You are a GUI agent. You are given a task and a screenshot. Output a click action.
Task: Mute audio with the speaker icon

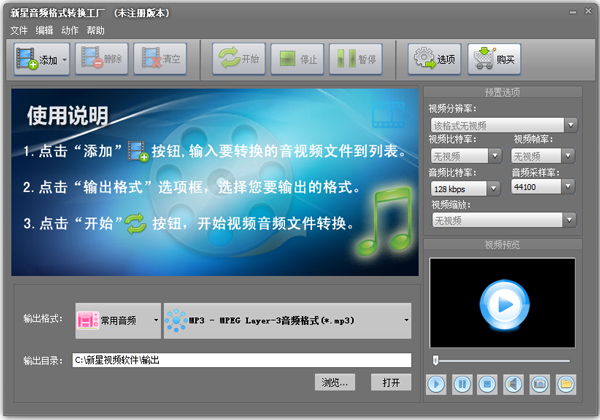pyautogui.click(x=513, y=384)
